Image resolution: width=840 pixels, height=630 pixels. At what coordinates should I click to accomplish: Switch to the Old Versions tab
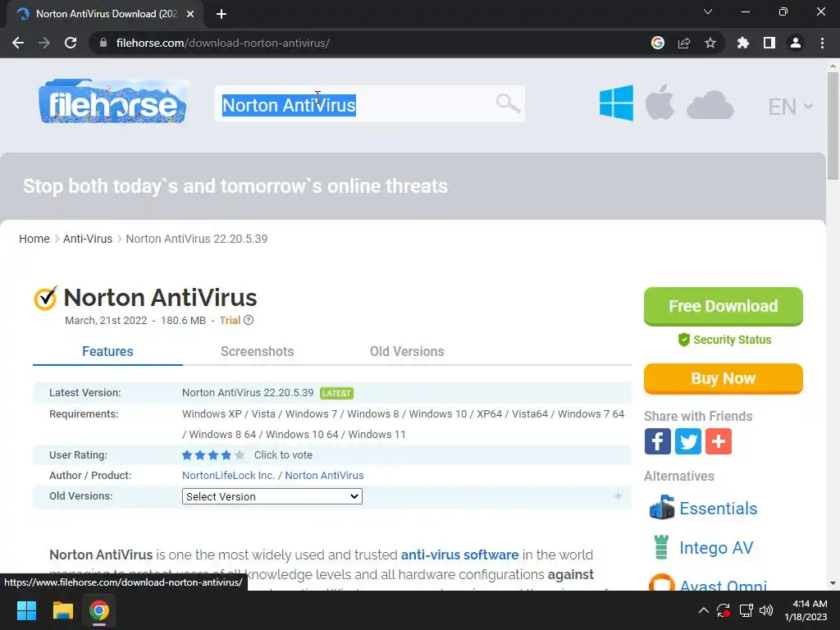(407, 351)
